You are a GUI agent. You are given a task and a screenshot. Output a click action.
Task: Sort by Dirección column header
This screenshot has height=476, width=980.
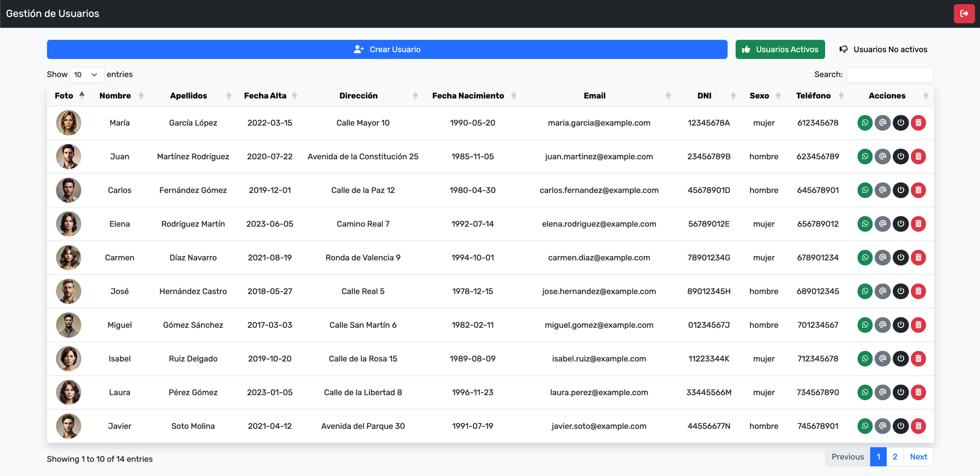[363, 96]
